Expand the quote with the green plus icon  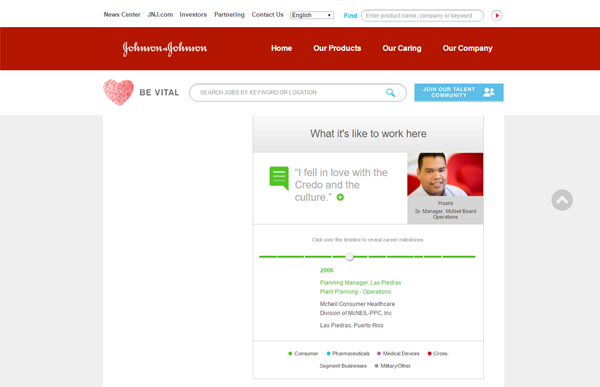340,197
